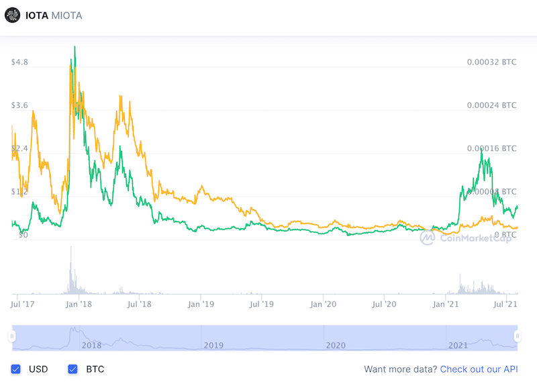
Task: Click the 2021 region of the range slider
Action: [x=459, y=346]
